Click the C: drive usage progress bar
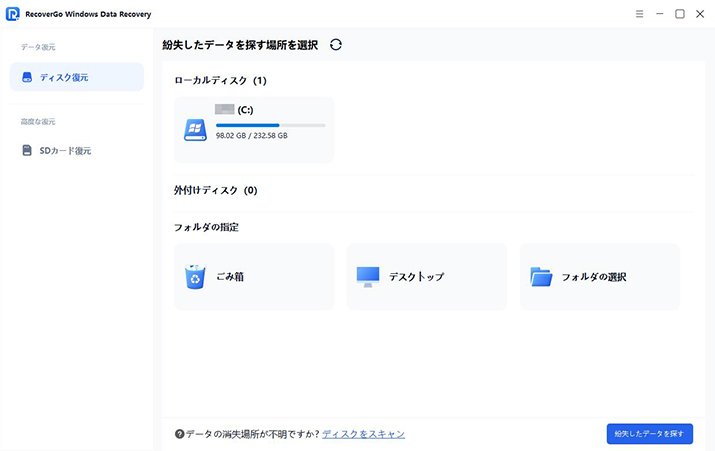The height and width of the screenshot is (451, 715). point(270,125)
